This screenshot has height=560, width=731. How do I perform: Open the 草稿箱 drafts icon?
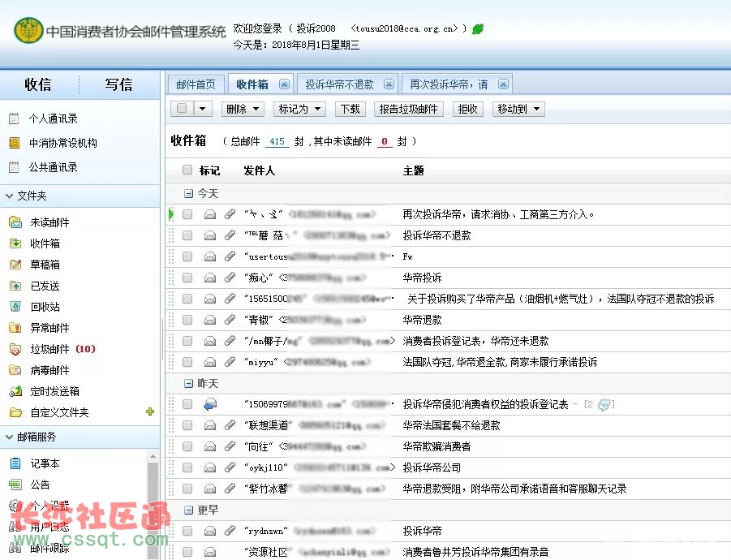coord(15,265)
